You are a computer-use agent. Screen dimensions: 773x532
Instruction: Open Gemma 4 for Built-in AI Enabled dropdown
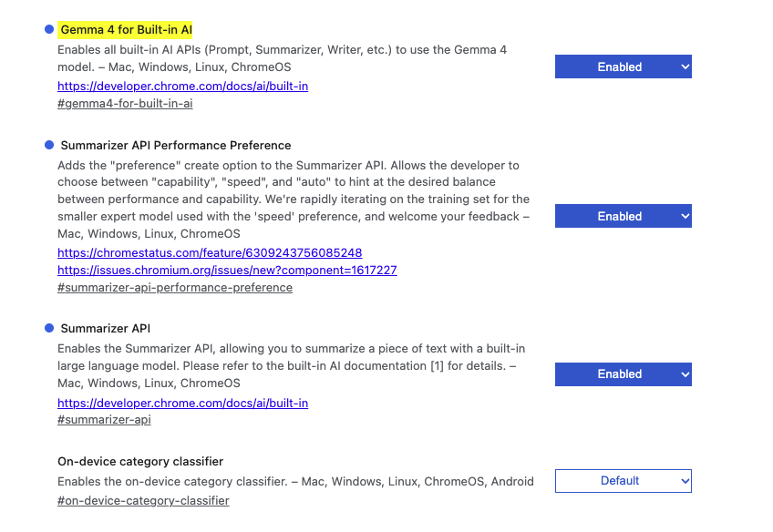click(624, 66)
